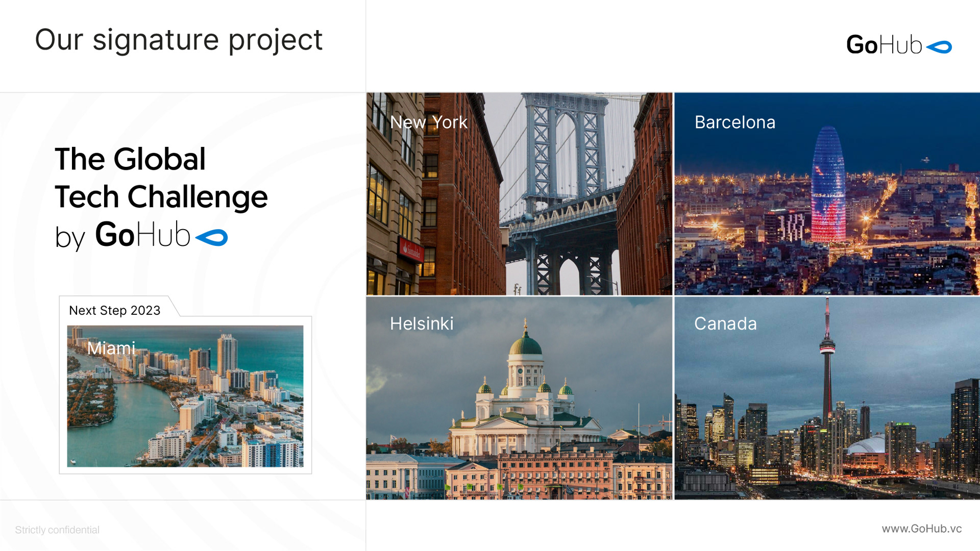Click the green cathedral dome in Helsinki photo
This screenshot has width=980, height=551.
(525, 345)
